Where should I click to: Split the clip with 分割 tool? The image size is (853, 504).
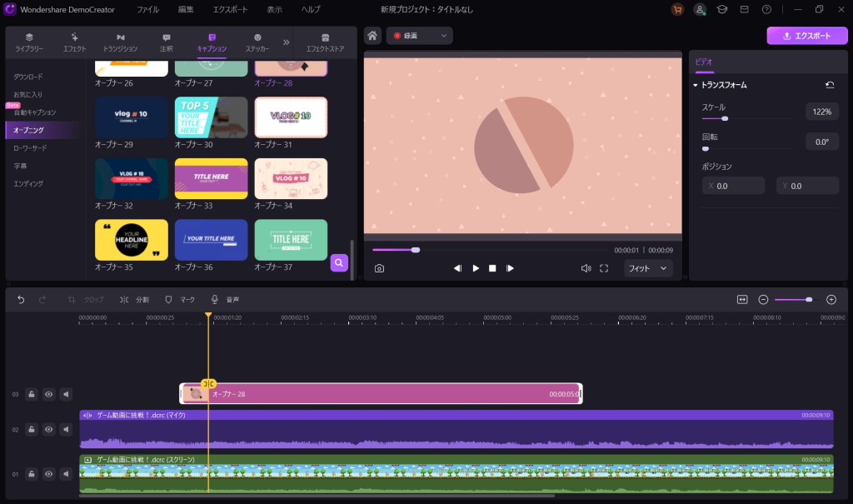tap(134, 299)
